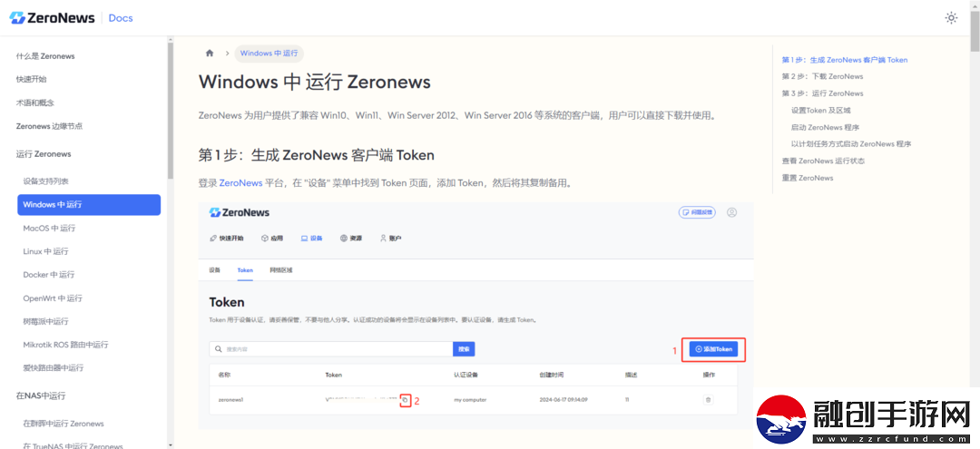Collapse the '运行 Zeronews' sidebar section
This screenshot has width=980, height=449.
click(x=44, y=153)
